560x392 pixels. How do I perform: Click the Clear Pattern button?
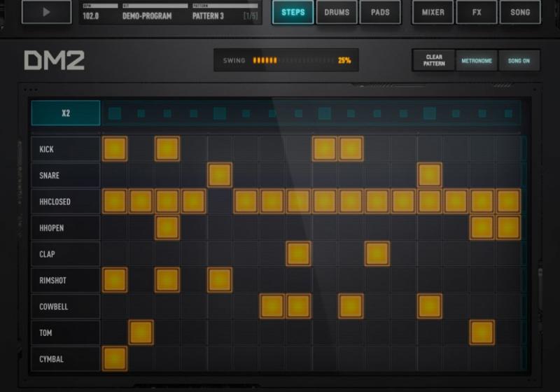433,61
